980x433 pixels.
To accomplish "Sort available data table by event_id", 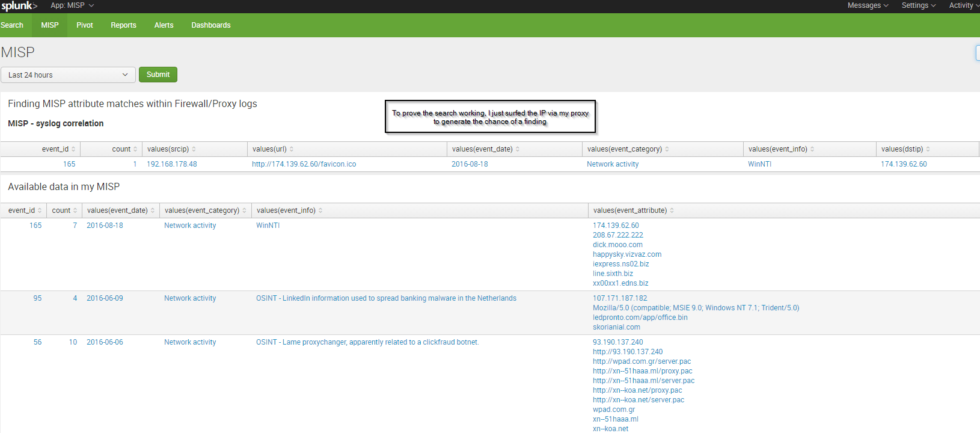I will pyautogui.click(x=25, y=210).
